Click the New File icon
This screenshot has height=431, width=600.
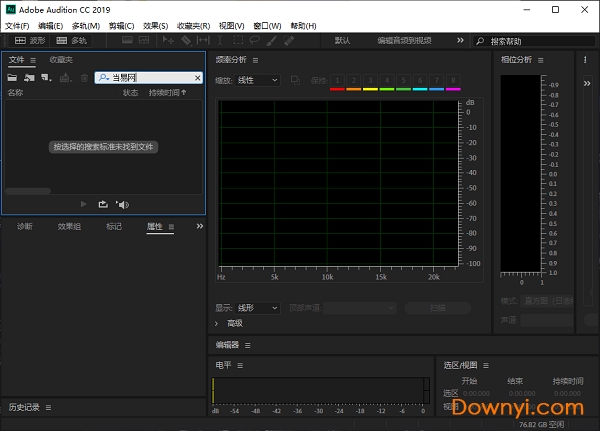46,77
